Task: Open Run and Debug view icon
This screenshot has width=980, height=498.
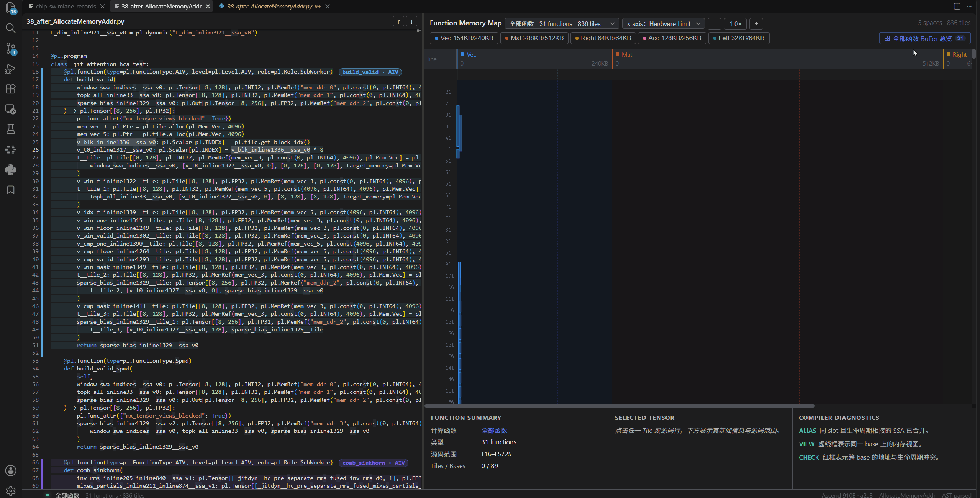Action: [x=11, y=69]
